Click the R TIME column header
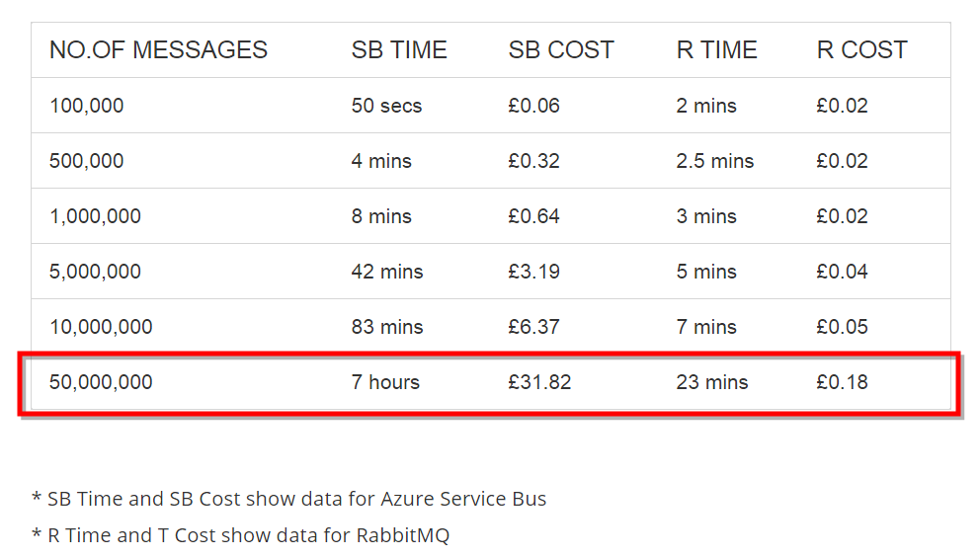The width and height of the screenshot is (980, 558). pyautogui.click(x=716, y=50)
